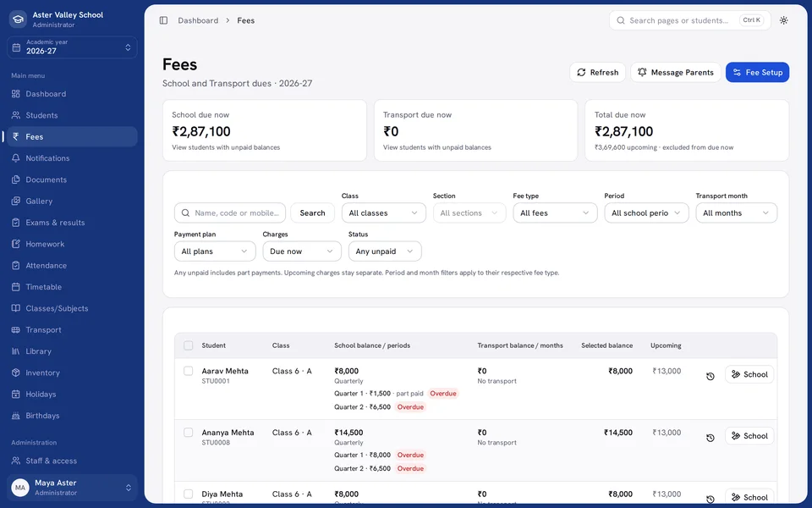Open Dashboard from the sidebar
Image resolution: width=812 pixels, height=508 pixels.
pos(72,94)
